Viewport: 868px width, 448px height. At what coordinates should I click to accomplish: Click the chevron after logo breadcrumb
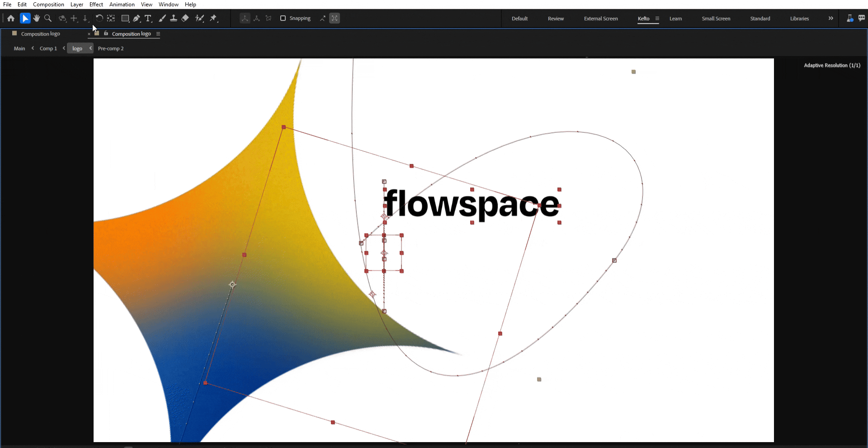pyautogui.click(x=90, y=48)
